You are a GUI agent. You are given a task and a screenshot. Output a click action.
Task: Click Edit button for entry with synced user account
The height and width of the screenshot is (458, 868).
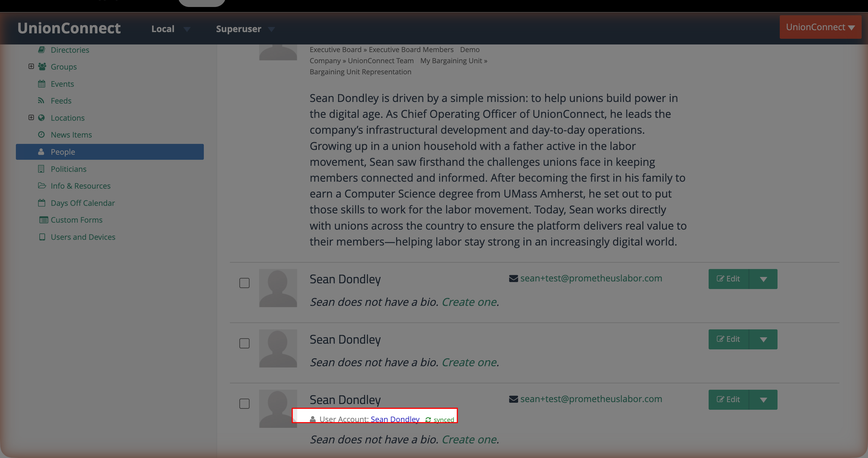(x=729, y=400)
